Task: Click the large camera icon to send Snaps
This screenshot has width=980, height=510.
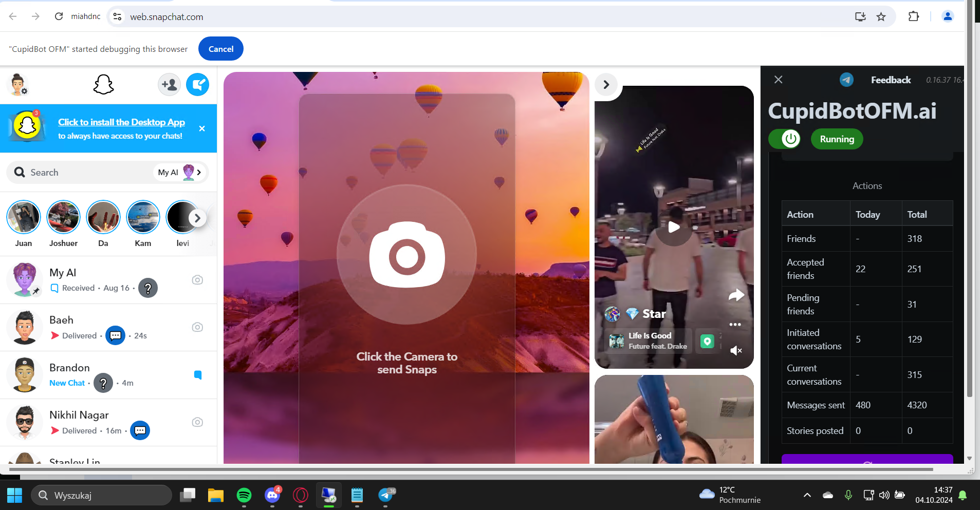Action: (x=406, y=255)
